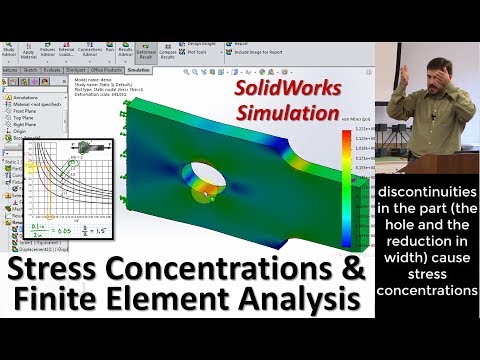Open the Study Advisor tool
The image size is (480, 360).
tap(9, 49)
